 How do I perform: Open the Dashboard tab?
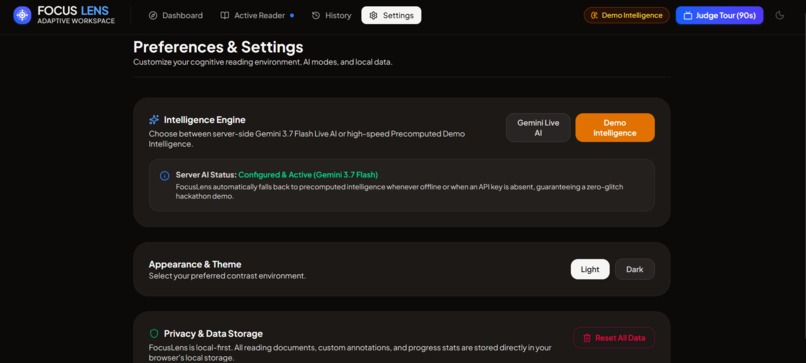coord(176,15)
